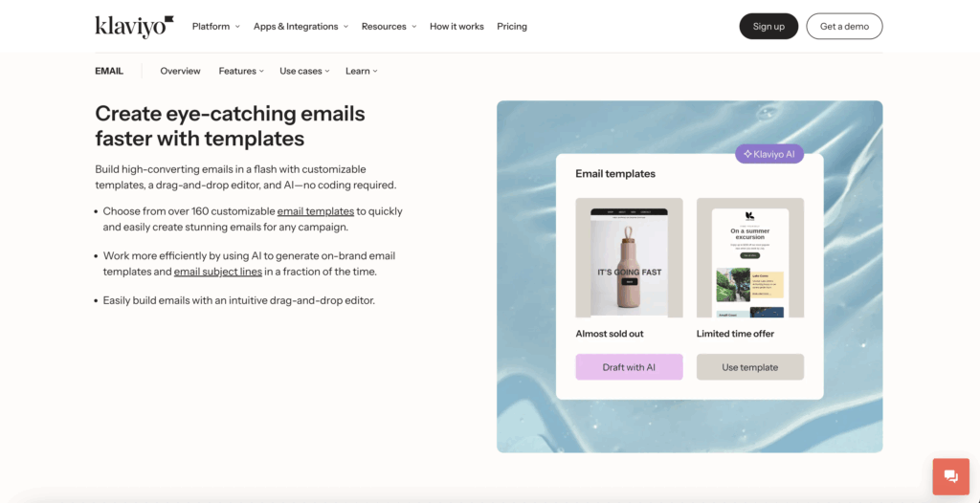Click the Draft with AI button
The image size is (980, 503).
click(x=629, y=367)
